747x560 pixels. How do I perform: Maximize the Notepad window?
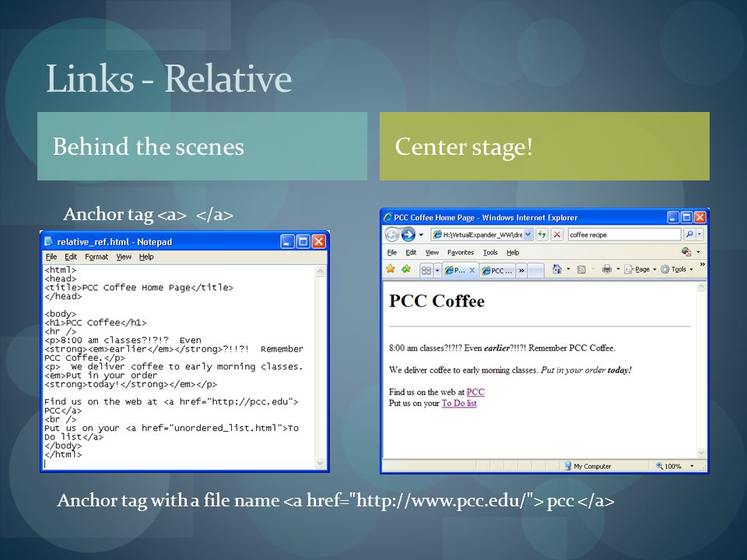click(303, 241)
